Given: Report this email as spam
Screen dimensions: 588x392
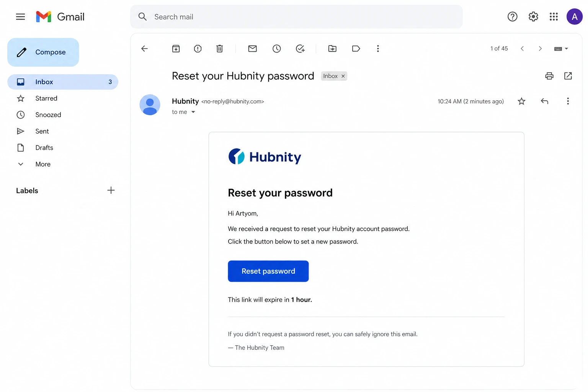Looking at the screenshot, I should pos(198,49).
